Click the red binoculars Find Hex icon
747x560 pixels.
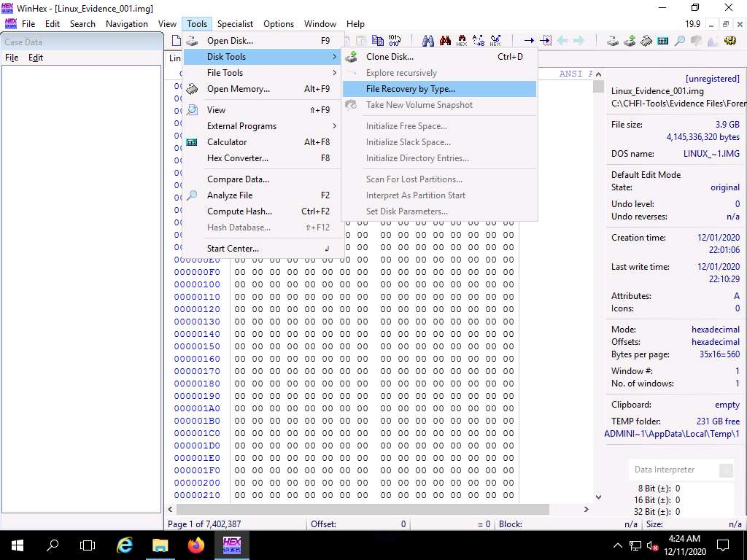446,41
